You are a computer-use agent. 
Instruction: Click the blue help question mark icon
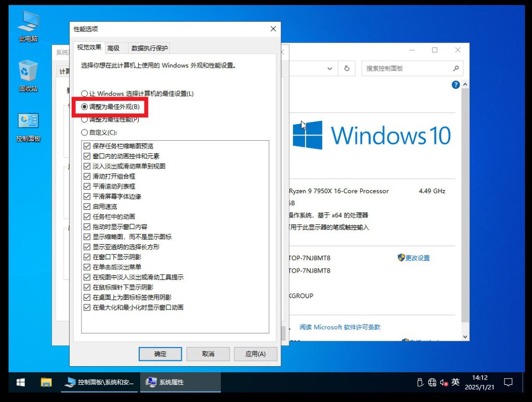point(456,85)
